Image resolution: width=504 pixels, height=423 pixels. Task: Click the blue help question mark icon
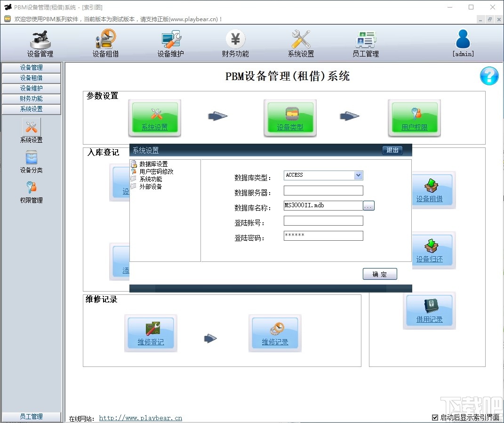(x=489, y=76)
